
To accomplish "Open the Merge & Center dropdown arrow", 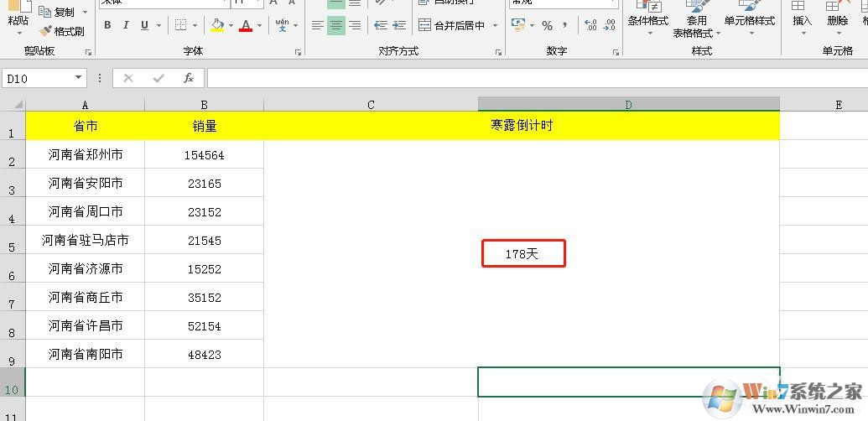I will [495, 25].
